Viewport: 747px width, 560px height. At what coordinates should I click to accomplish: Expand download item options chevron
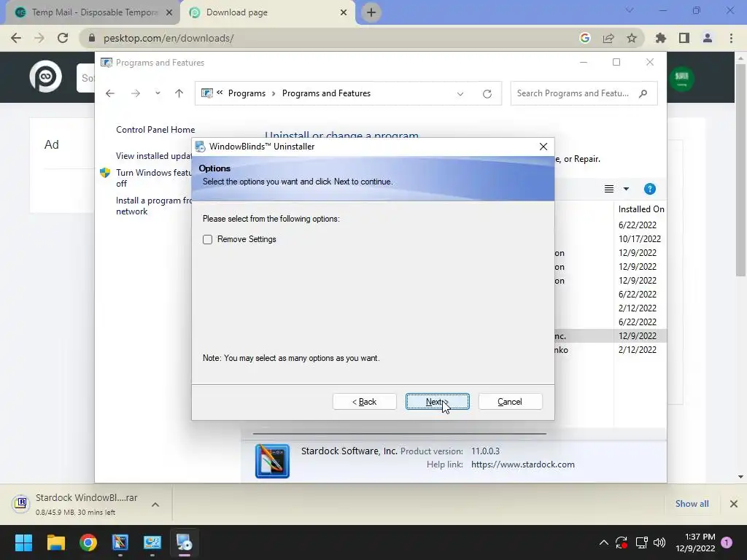coord(155,505)
